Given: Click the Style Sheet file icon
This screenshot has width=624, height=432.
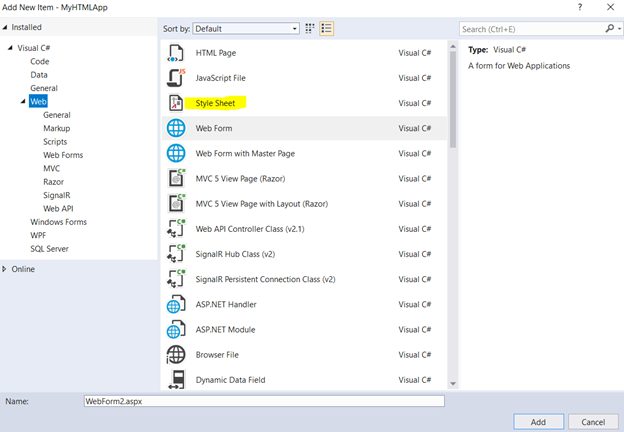Looking at the screenshot, I should pos(176,103).
